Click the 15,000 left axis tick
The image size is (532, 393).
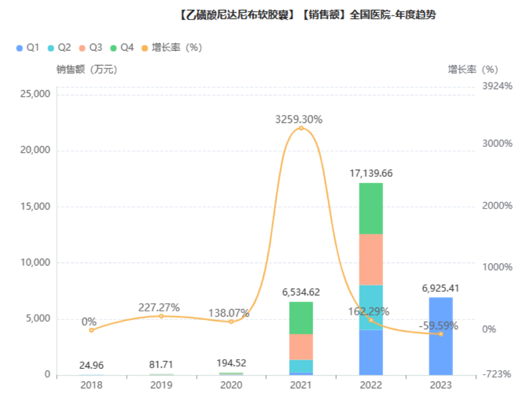coord(35,206)
